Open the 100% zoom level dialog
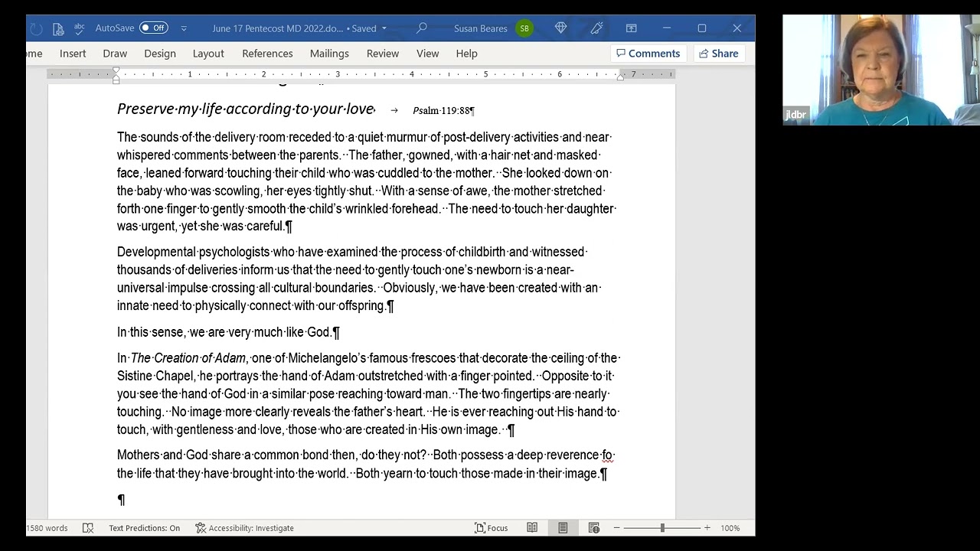The width and height of the screenshot is (980, 551). 730,528
